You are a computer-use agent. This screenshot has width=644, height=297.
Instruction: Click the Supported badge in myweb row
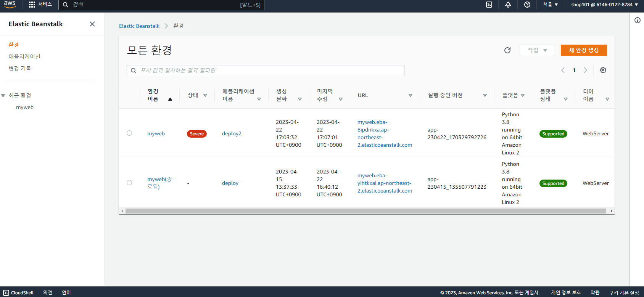point(553,134)
